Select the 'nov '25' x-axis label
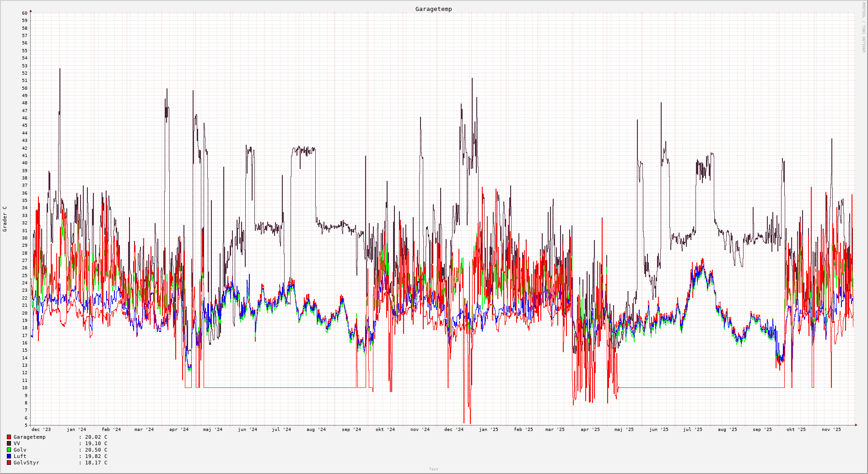The height and width of the screenshot is (474, 868). coord(831,430)
